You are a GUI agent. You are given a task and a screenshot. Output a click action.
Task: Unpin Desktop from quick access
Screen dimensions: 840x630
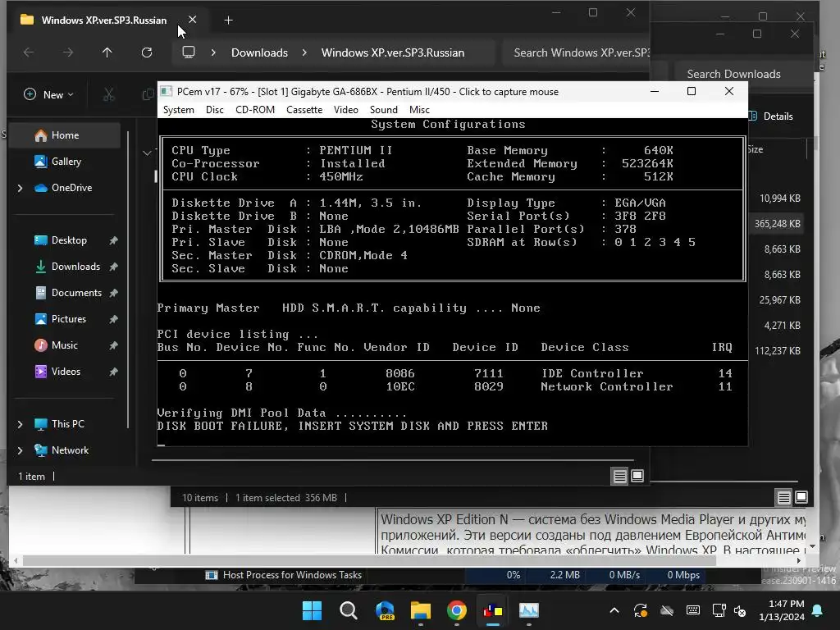point(113,240)
